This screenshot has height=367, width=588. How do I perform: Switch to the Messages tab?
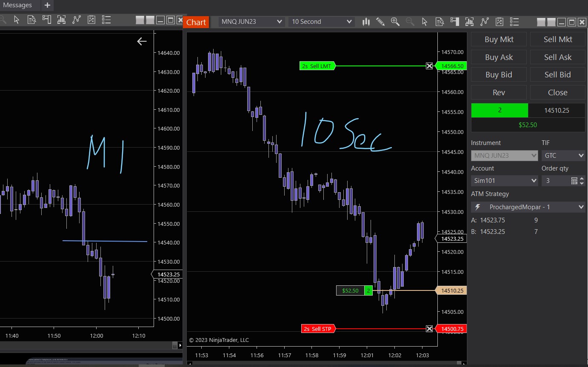[17, 5]
